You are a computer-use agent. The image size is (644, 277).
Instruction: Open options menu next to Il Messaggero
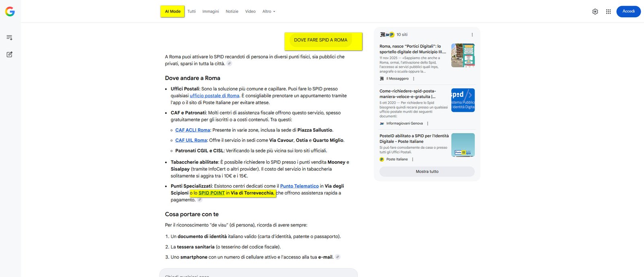tap(413, 79)
